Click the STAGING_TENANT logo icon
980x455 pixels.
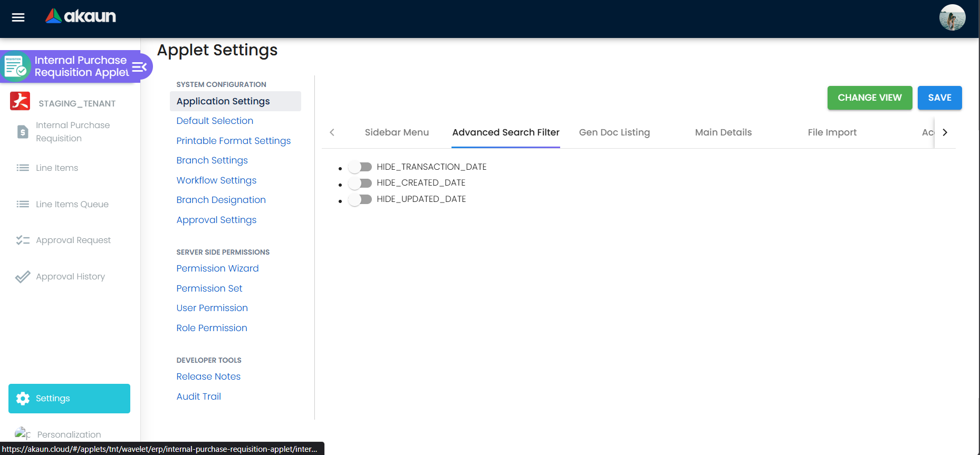(20, 101)
